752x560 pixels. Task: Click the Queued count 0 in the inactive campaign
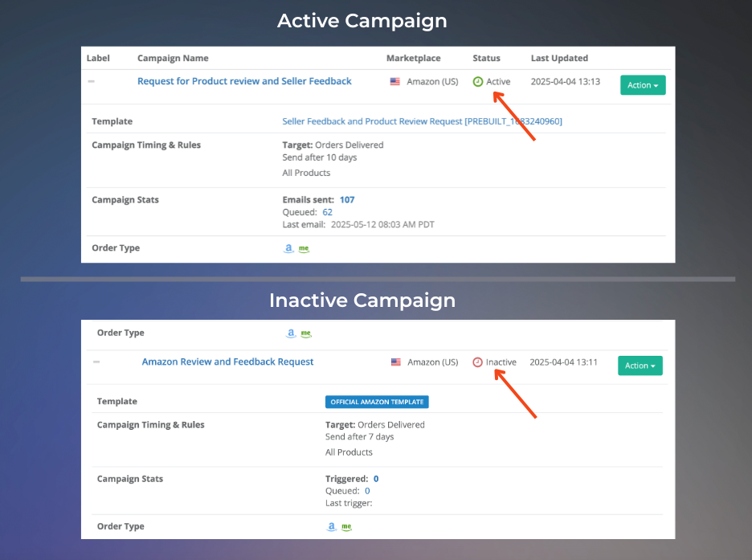[x=367, y=490]
